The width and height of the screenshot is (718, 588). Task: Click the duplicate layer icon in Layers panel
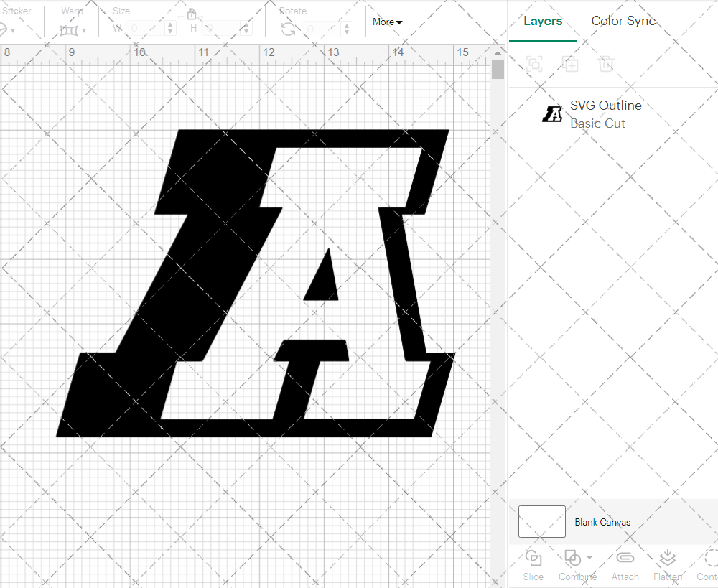click(571, 64)
